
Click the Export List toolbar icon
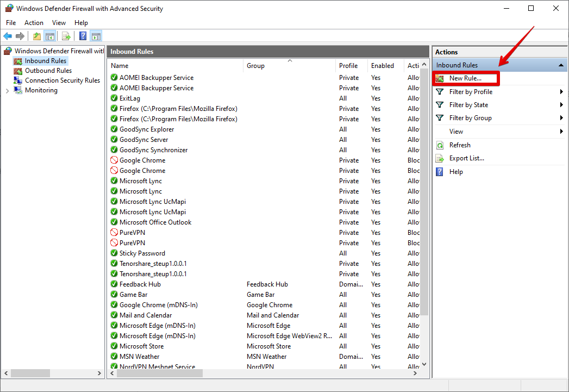[66, 36]
